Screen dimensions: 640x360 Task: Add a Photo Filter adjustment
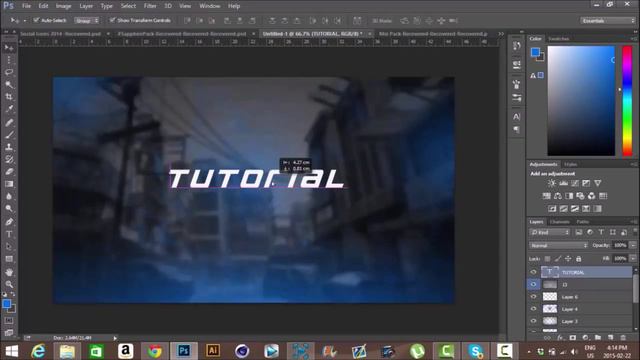coord(580,196)
